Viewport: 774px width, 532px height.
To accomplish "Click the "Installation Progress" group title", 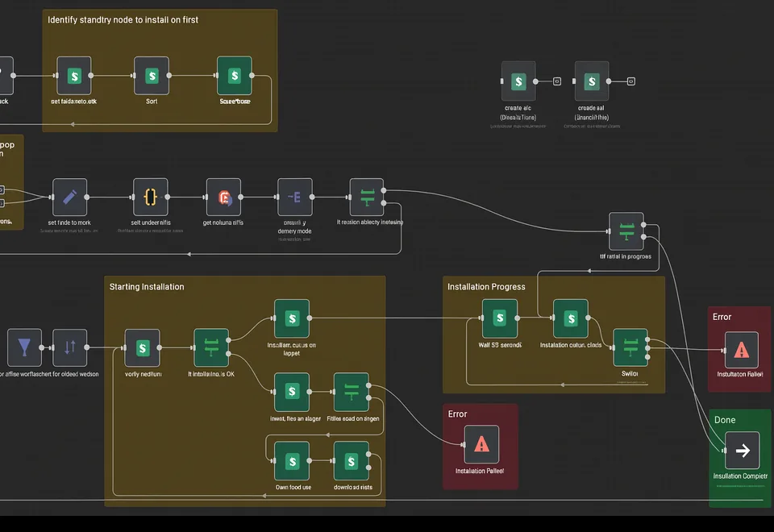I will [486, 287].
